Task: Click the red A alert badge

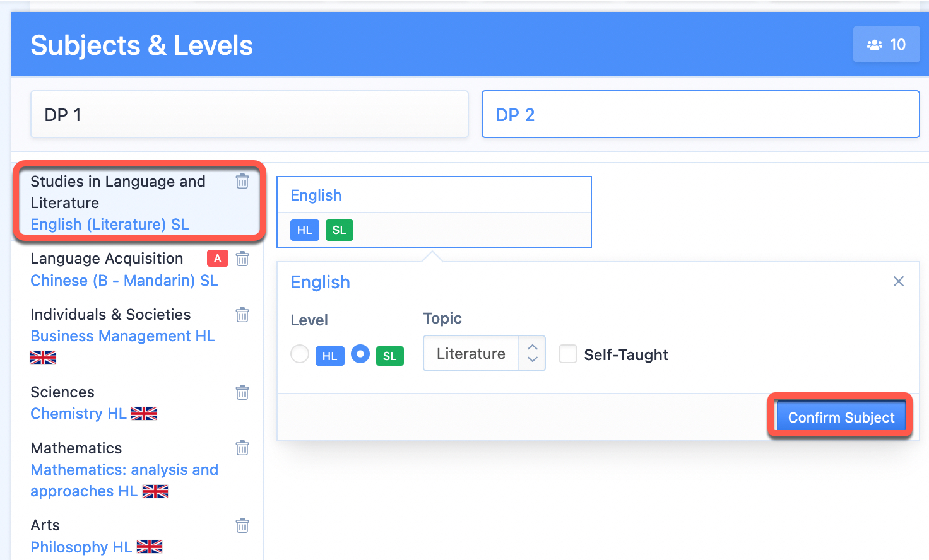Action: point(218,259)
